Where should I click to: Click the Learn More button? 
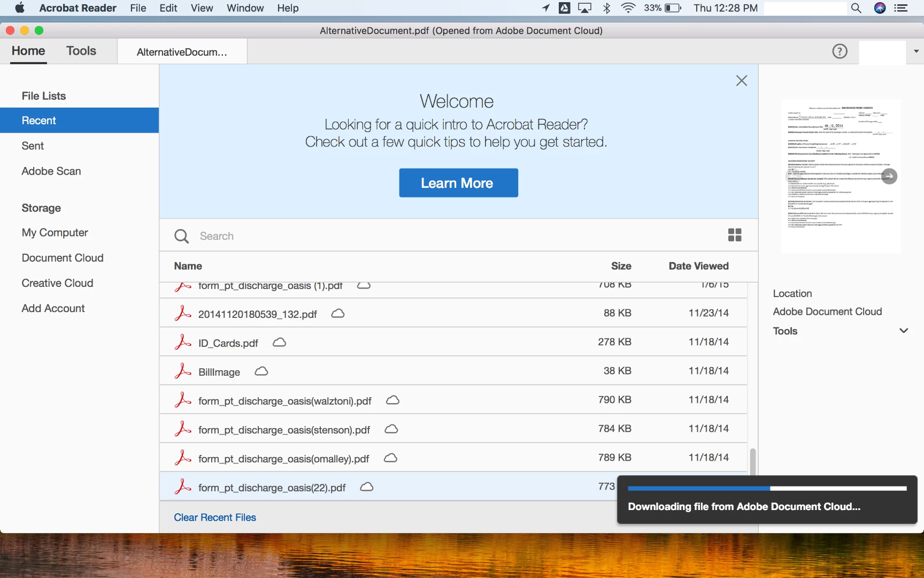[458, 183]
